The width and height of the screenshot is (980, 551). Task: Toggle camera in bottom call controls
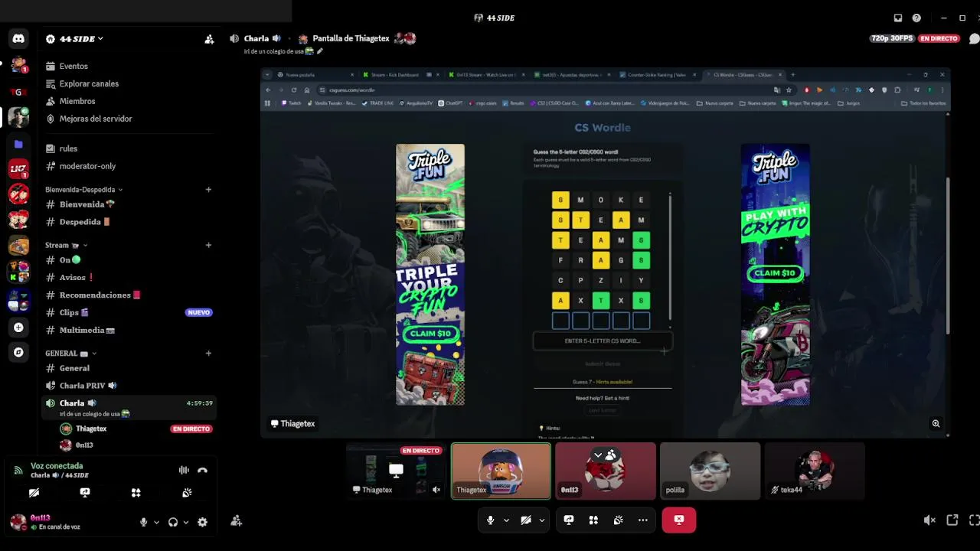(526, 520)
